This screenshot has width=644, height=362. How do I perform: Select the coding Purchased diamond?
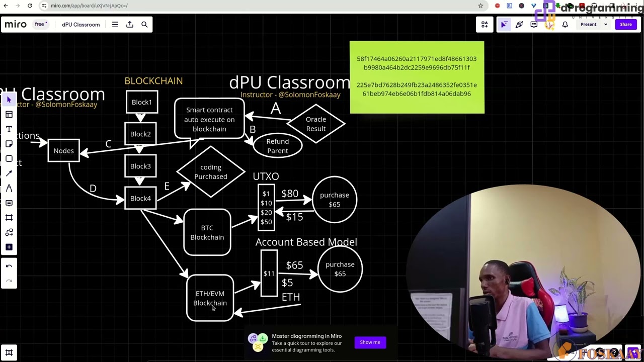coord(211,172)
